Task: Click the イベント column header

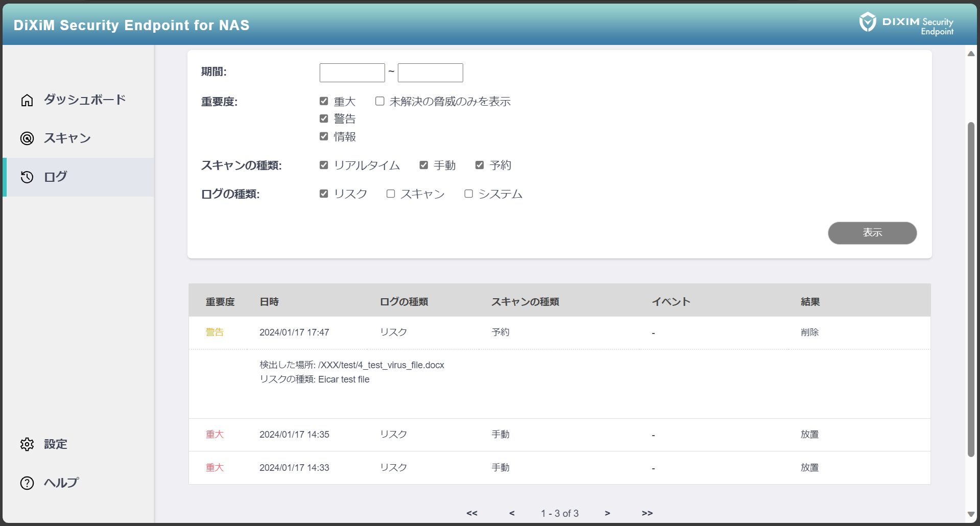Action: click(x=671, y=302)
